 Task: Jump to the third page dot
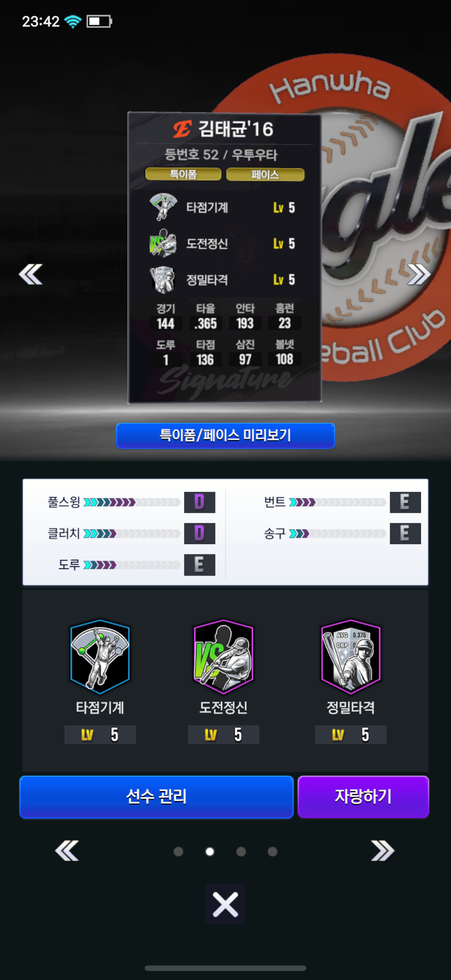241,851
